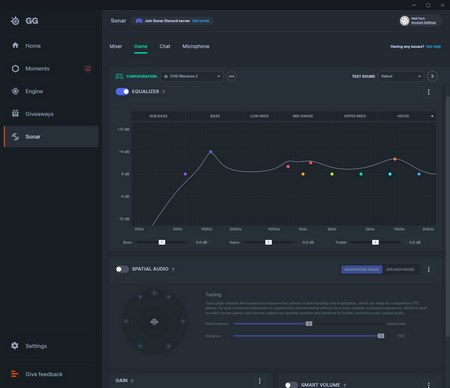Click the Give feedback item
This screenshot has width=450, height=388.
[37, 374]
